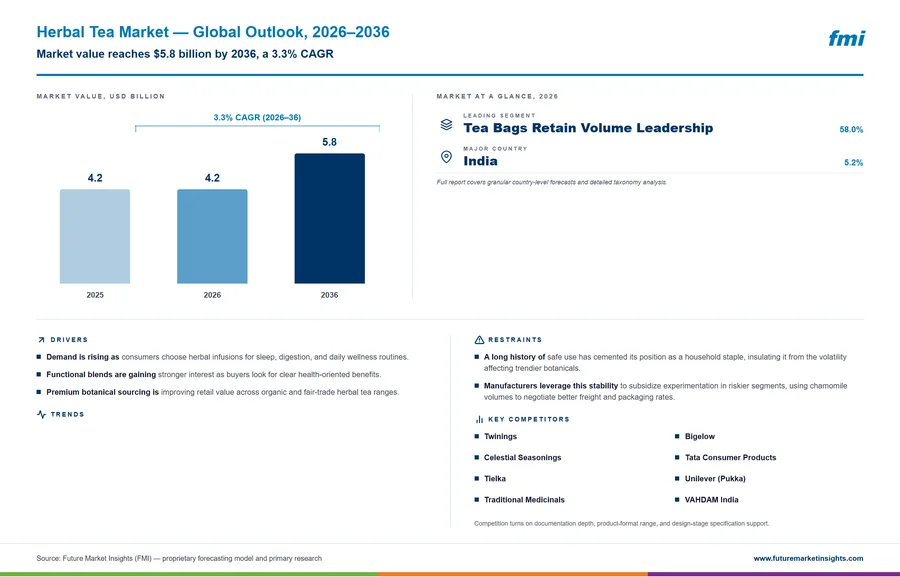Image resolution: width=900 pixels, height=577 pixels.
Task: Open the www.futuremarketinsights.com link
Action: pyautogui.click(x=808, y=558)
